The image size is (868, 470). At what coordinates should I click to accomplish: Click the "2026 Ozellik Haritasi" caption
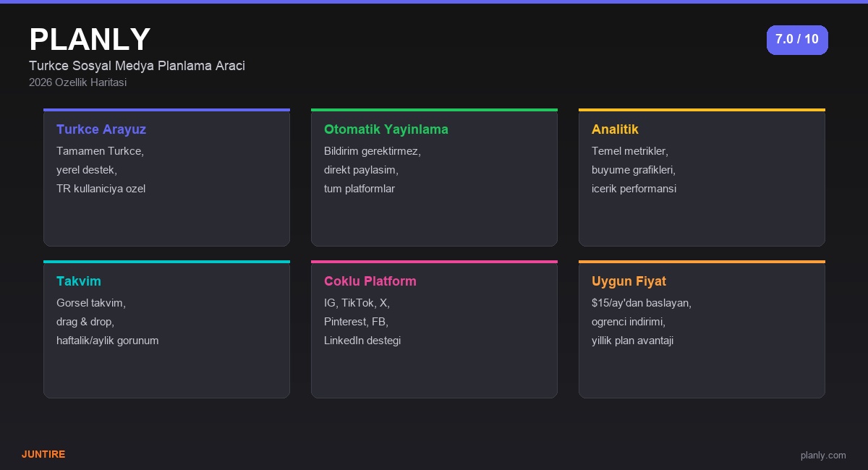point(77,82)
